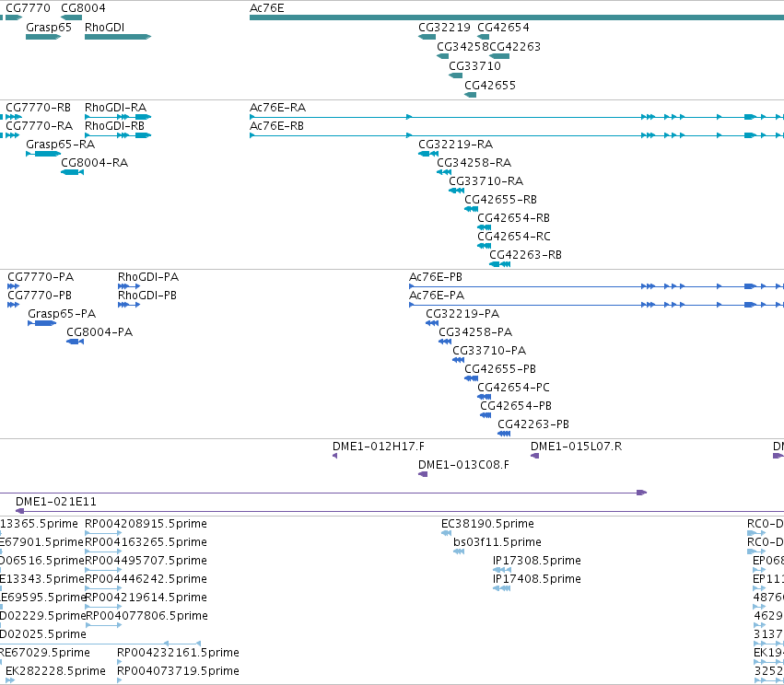Select the RP004073719.5prime EST label
Viewport: 784px width, 685px height.
[178, 671]
